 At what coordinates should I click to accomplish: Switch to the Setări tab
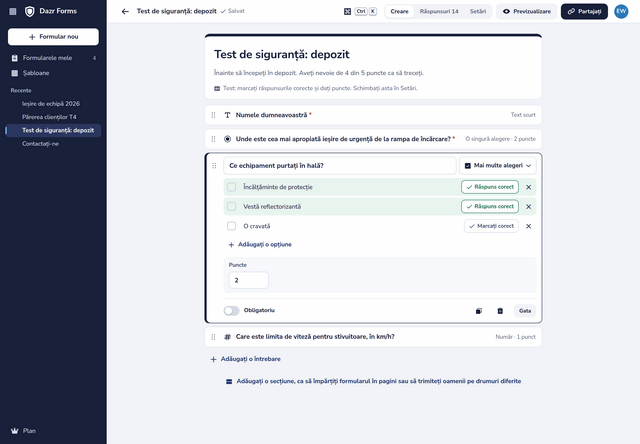tap(478, 11)
